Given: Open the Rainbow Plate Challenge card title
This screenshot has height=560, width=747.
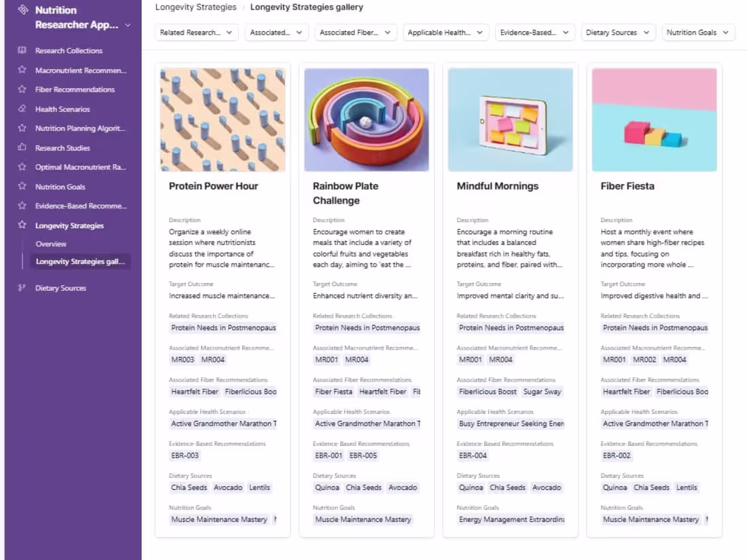Looking at the screenshot, I should click(x=346, y=193).
